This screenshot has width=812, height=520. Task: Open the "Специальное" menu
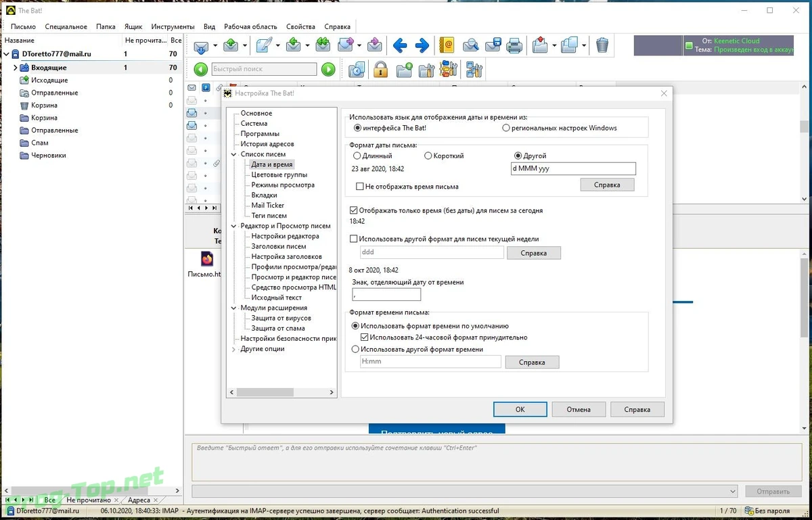66,26
